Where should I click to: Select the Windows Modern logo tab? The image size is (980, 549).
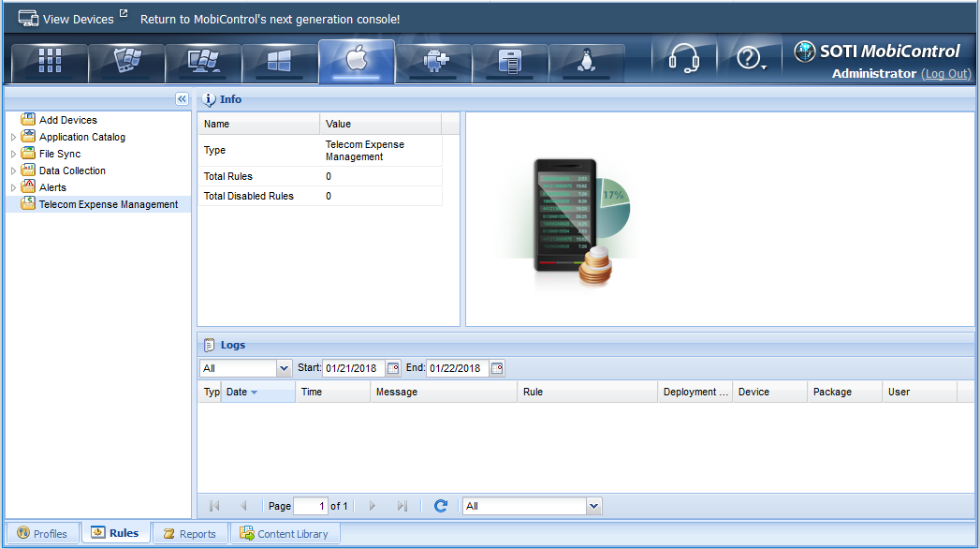coord(280,62)
